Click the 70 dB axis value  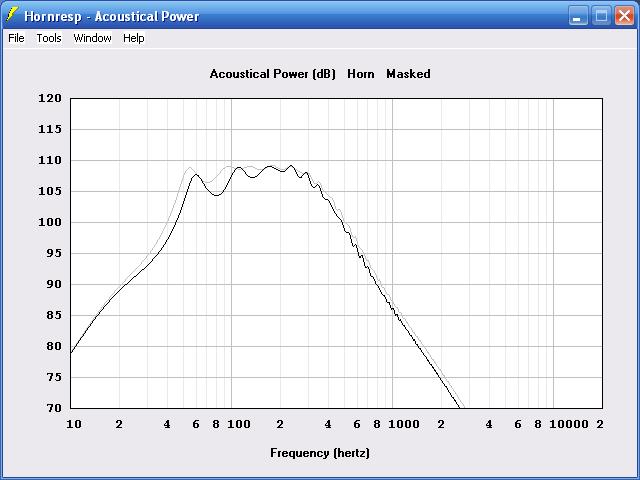click(x=54, y=408)
